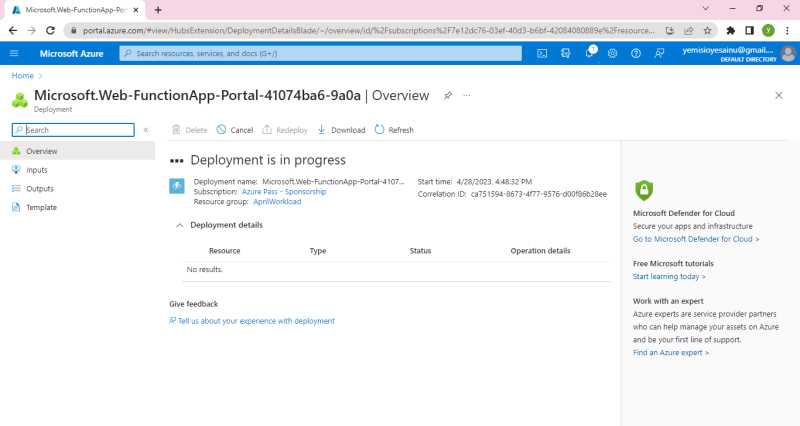Image resolution: width=800 pixels, height=426 pixels.
Task: Reload the page in the browser
Action: [x=50, y=31]
